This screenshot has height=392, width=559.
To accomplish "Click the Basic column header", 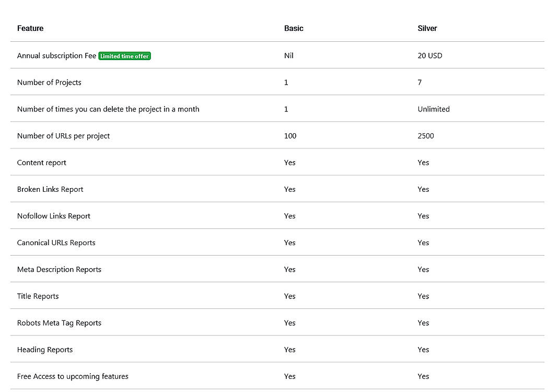I will click(x=294, y=28).
